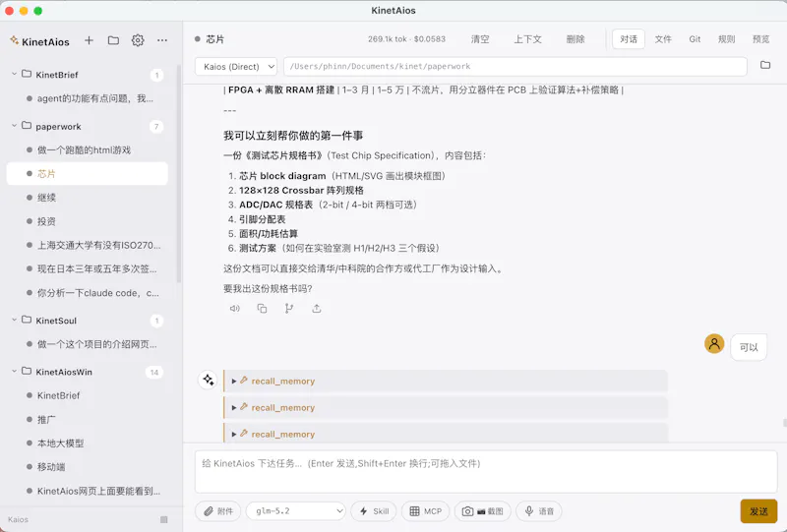Send message with the 发送 button
The width and height of the screenshot is (787, 532).
coord(758,511)
